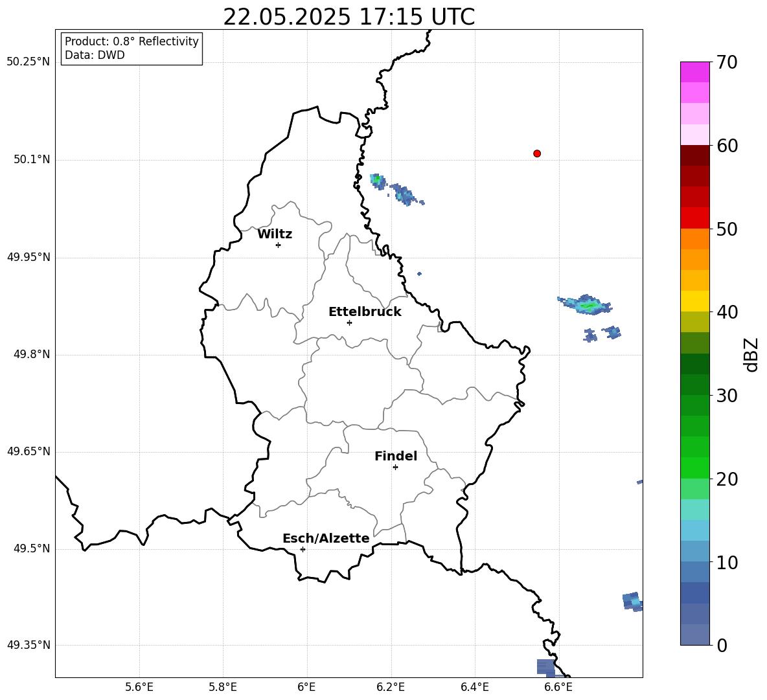Click the blue echo block at map bottom

coord(546,667)
